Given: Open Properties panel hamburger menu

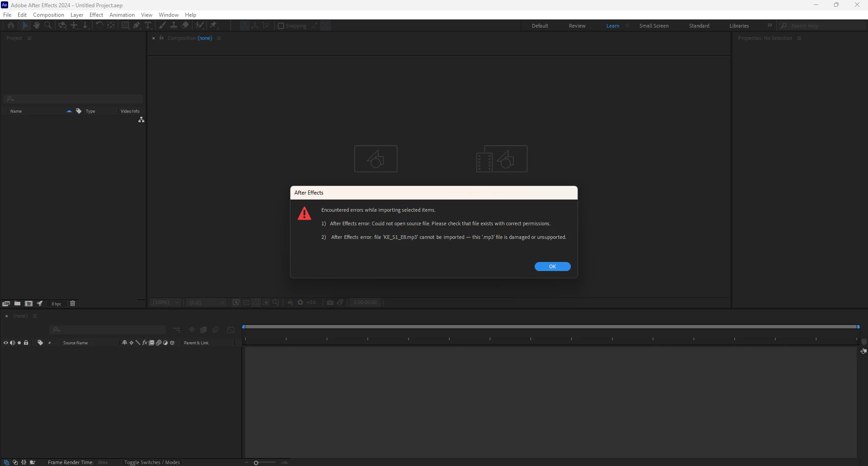Looking at the screenshot, I should (799, 38).
